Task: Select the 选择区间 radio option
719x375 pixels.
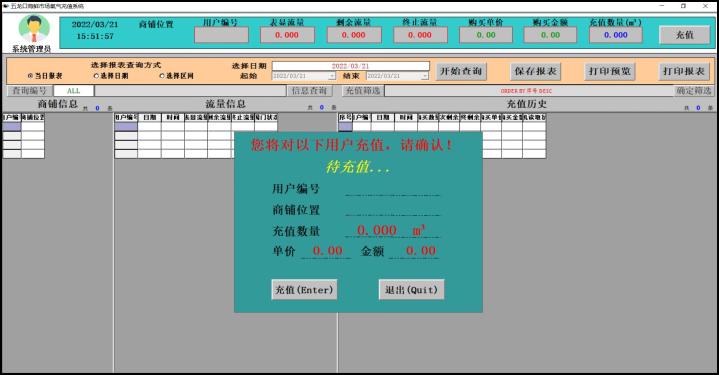Action: coord(162,76)
